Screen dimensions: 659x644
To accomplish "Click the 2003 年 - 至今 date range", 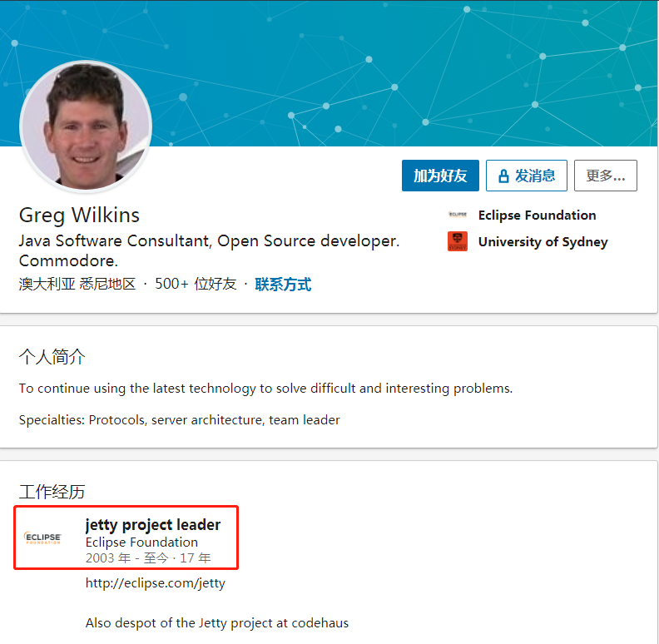I will (148, 557).
